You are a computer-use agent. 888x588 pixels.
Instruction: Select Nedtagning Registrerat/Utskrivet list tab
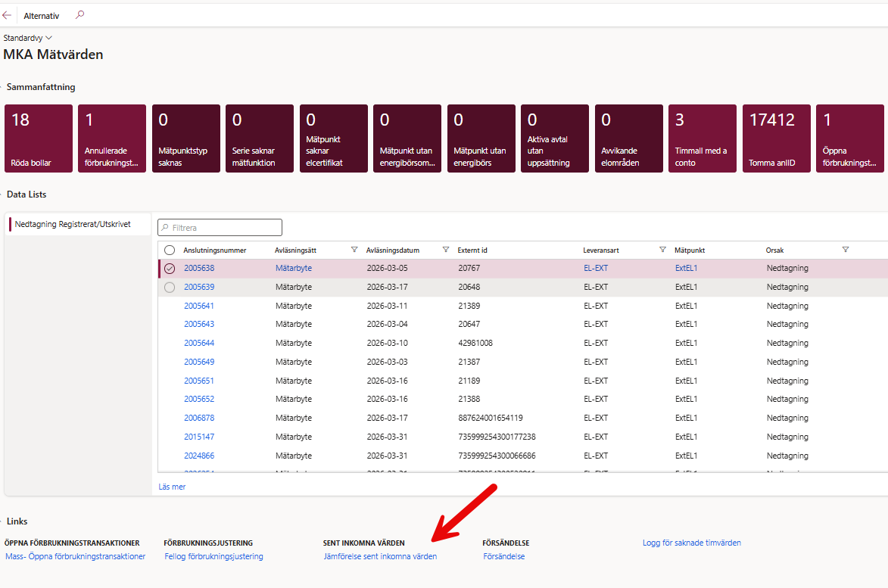click(x=73, y=225)
